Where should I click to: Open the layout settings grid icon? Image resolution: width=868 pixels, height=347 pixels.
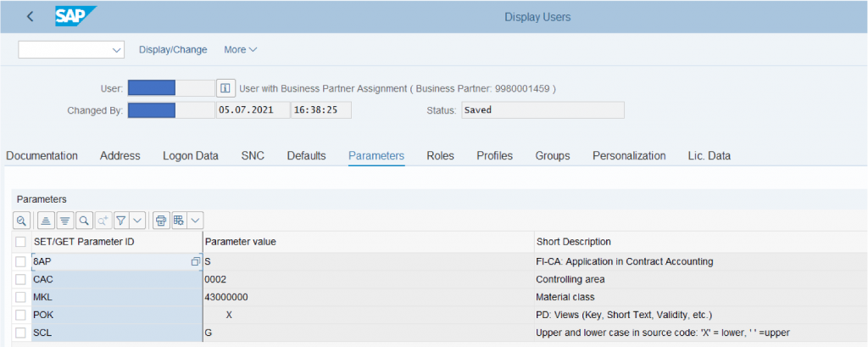[x=179, y=221]
